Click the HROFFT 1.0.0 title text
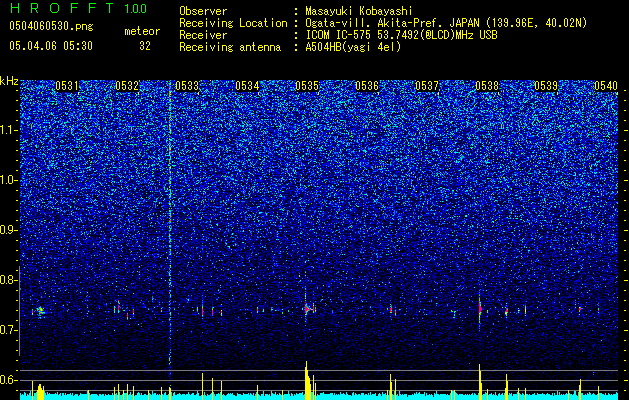Viewport: 629px width, 400px height. tap(78, 8)
